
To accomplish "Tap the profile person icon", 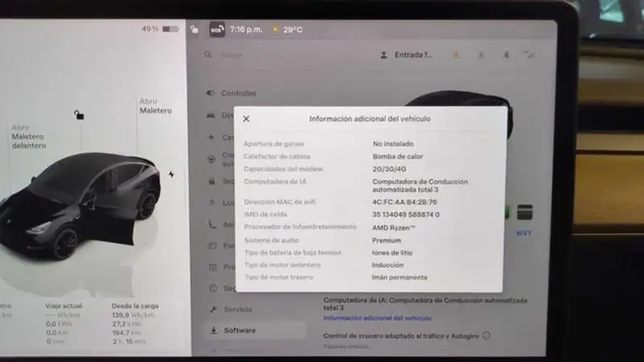I will [384, 55].
